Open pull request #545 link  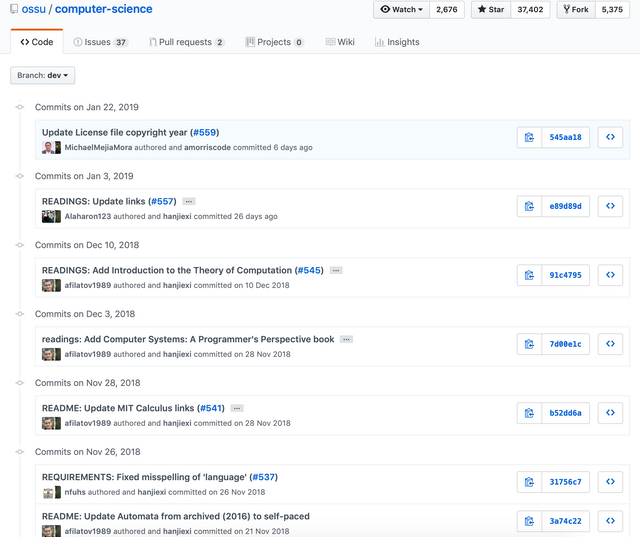(x=309, y=271)
